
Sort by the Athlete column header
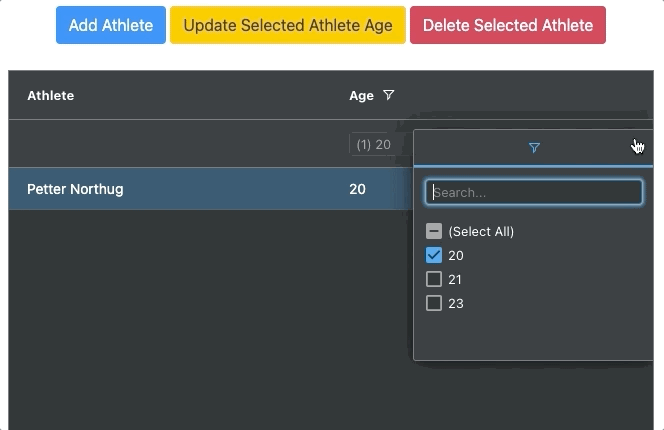tap(51, 96)
